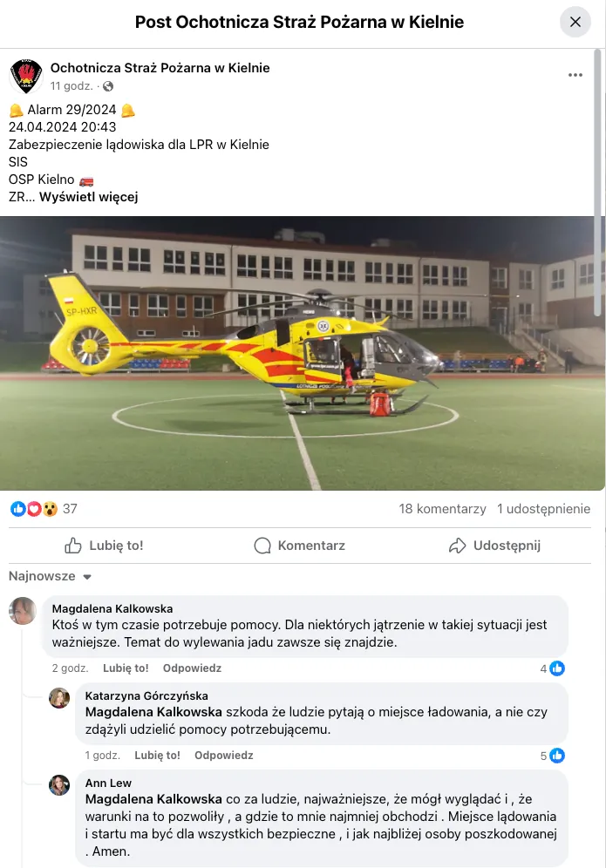The height and width of the screenshot is (868, 606).
Task: Reply to Katarzyna Górczyńska's comment with Odpowiedz
Action: [224, 755]
